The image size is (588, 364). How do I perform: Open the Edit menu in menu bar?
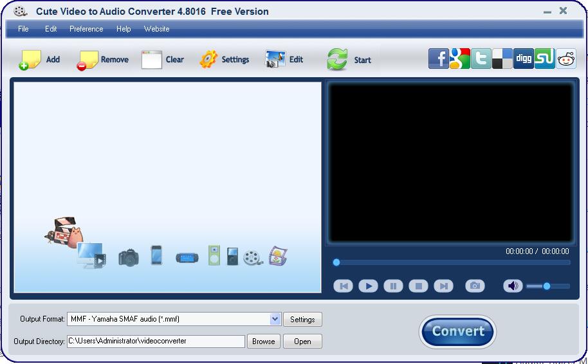pyautogui.click(x=51, y=29)
